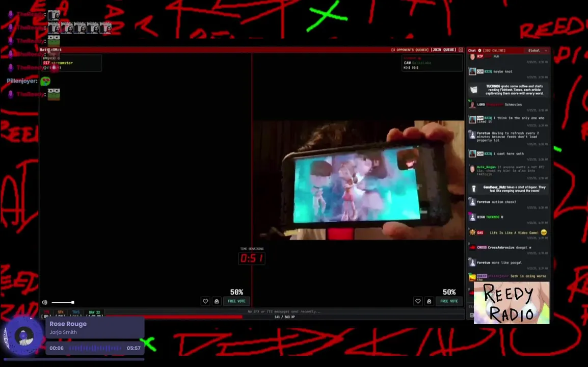Adjust the stream volume slider
Viewport: 588px width, 367px height.
(63, 302)
